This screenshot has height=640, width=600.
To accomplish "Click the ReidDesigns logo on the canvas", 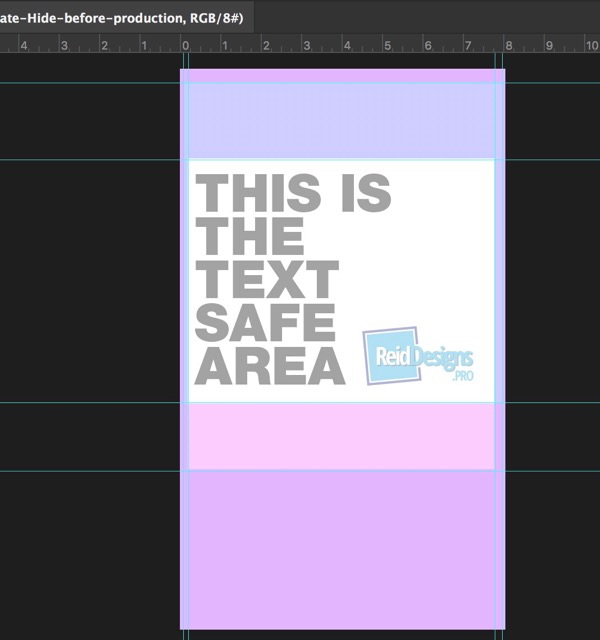I will [x=418, y=356].
